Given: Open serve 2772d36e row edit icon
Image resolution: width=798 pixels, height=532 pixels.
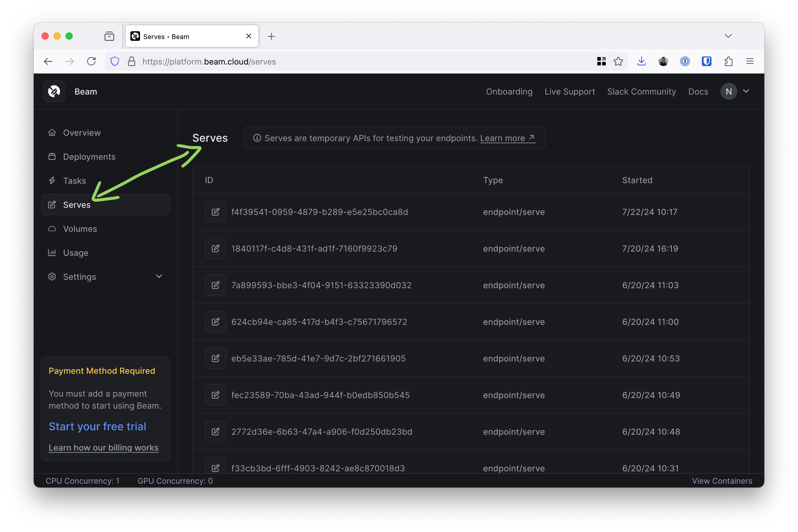Looking at the screenshot, I should pyautogui.click(x=216, y=431).
